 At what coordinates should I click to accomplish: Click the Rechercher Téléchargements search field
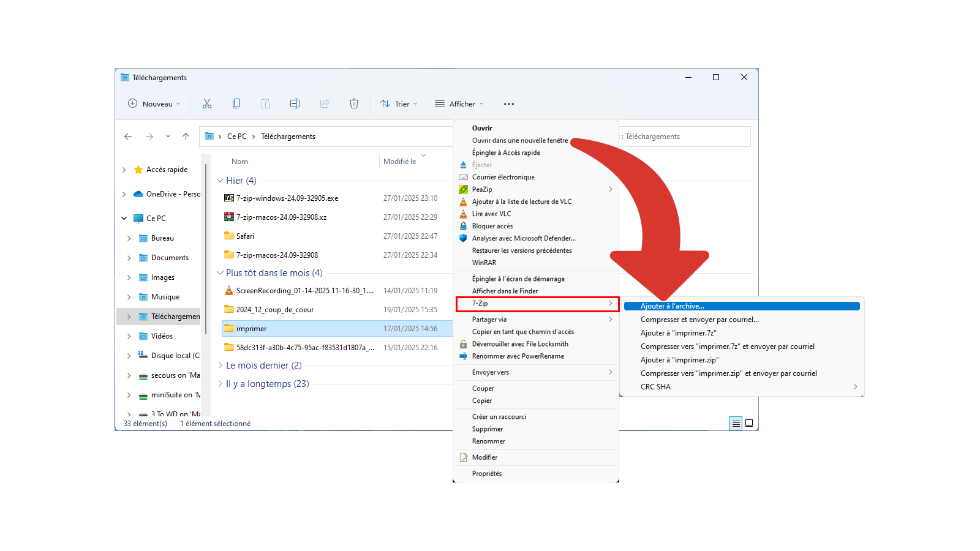[x=684, y=137]
